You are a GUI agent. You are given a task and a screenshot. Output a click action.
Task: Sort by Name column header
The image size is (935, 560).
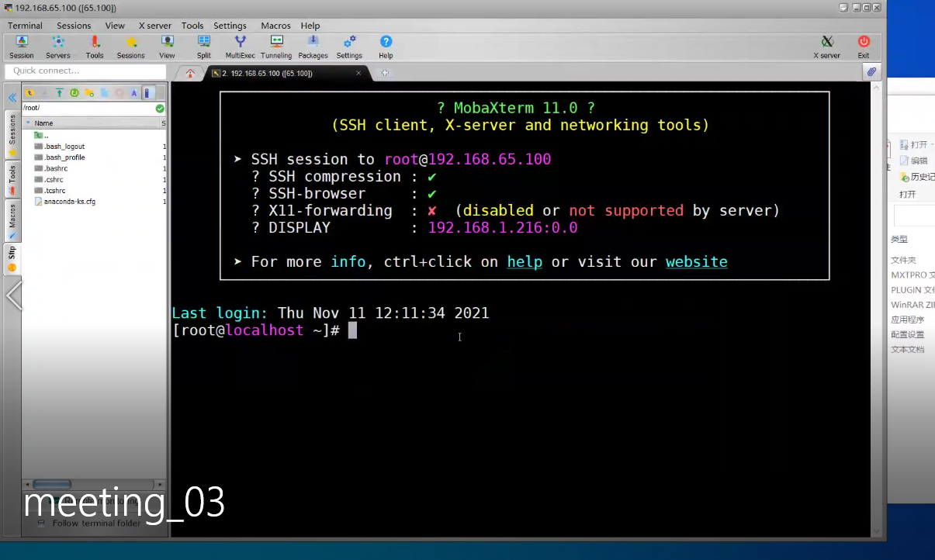(92, 123)
